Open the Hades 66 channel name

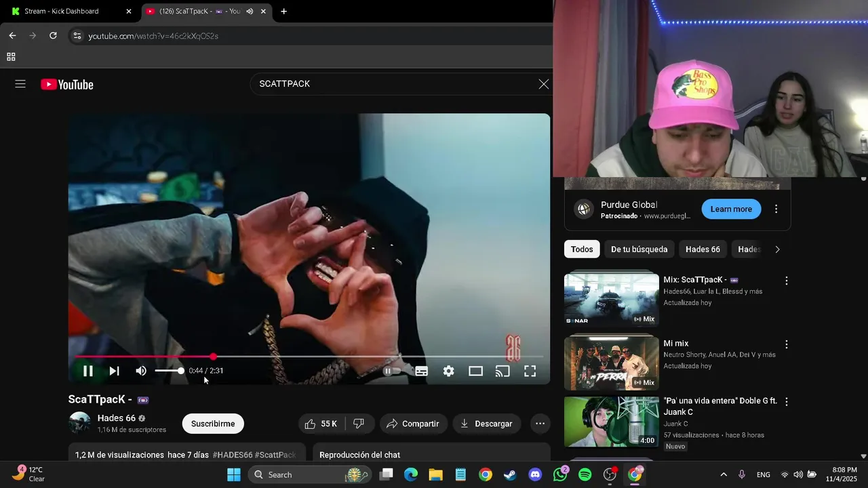point(117,418)
